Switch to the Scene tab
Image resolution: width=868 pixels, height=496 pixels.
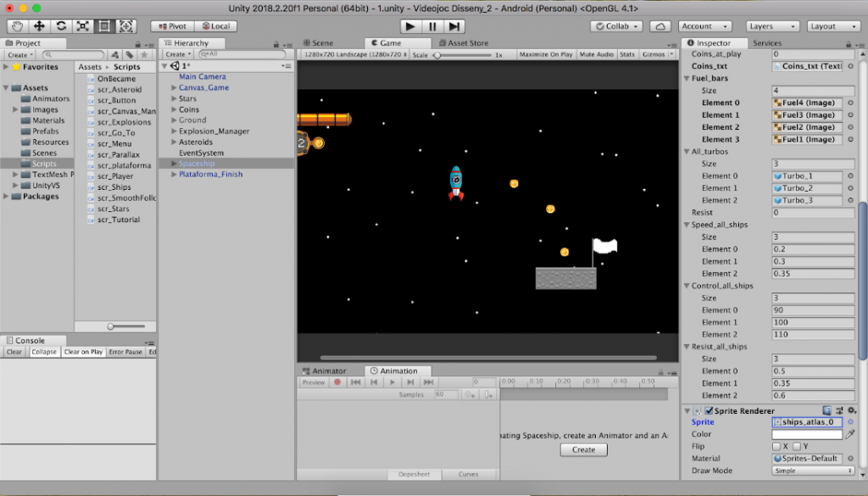click(x=318, y=42)
